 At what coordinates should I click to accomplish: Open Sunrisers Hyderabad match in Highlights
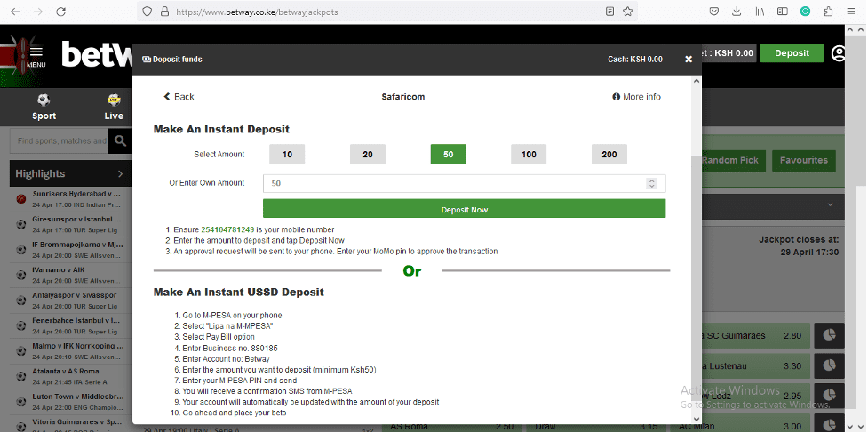pyautogui.click(x=71, y=199)
